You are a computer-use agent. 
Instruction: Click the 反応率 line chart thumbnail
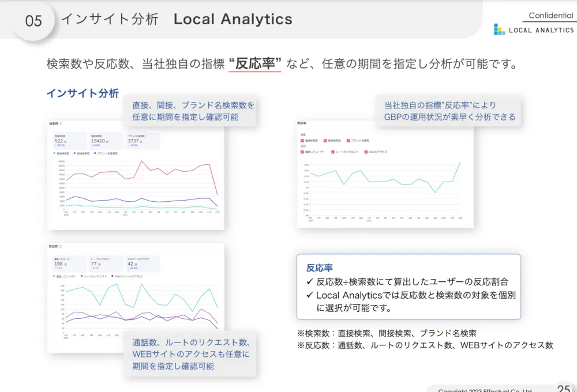(x=385, y=174)
